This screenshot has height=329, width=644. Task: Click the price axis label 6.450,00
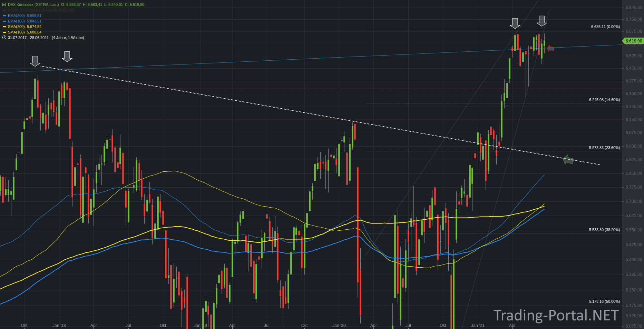(x=634, y=68)
